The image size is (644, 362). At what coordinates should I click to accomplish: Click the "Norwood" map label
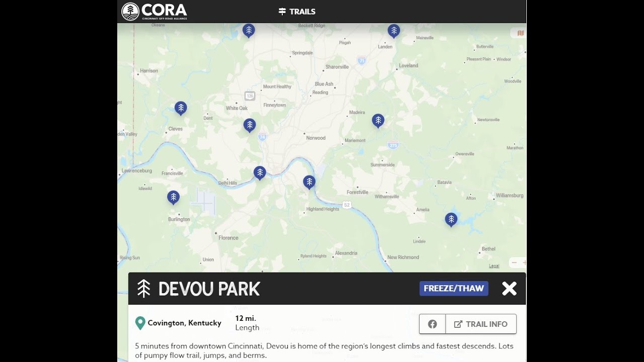click(x=316, y=138)
